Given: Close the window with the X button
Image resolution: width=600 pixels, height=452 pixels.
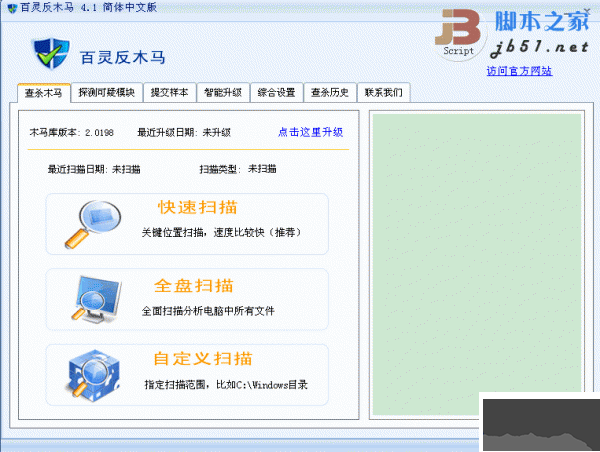Looking at the screenshot, I should point(587,11).
